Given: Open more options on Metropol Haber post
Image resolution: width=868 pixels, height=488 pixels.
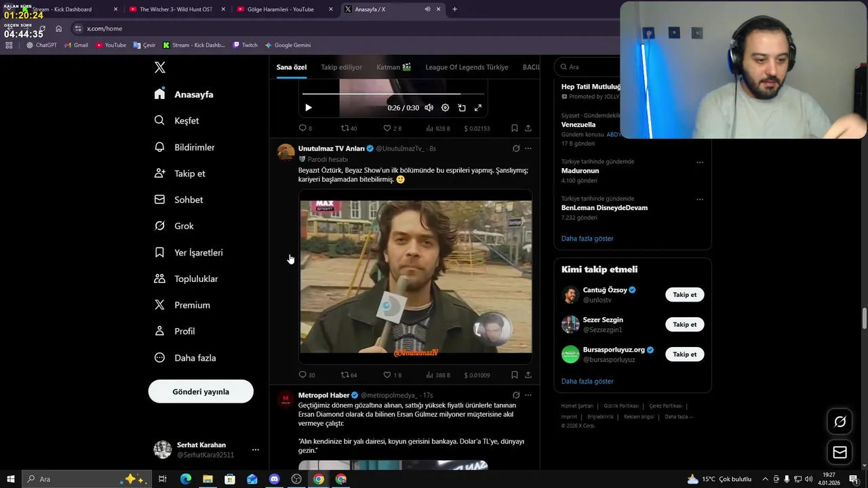Looking at the screenshot, I should click(x=528, y=395).
